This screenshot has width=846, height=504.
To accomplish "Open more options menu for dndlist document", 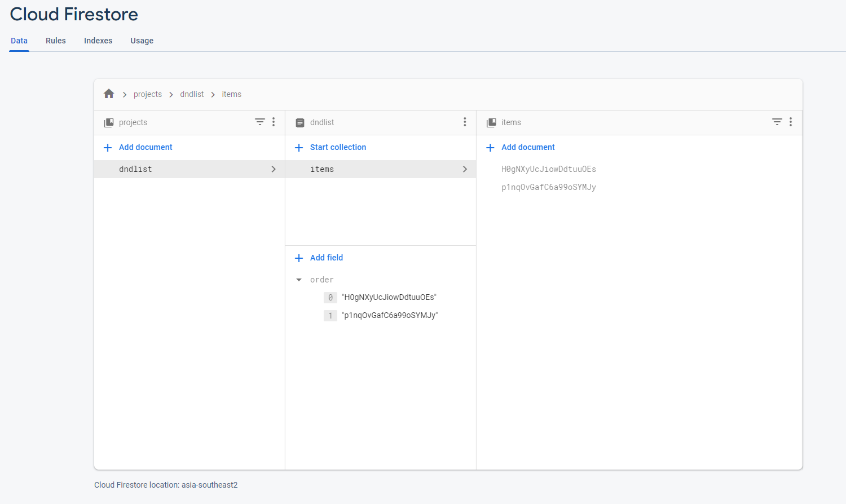I will pos(465,122).
